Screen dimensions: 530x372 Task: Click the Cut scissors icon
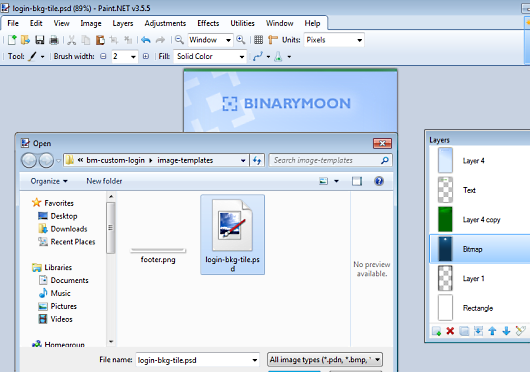[71, 40]
